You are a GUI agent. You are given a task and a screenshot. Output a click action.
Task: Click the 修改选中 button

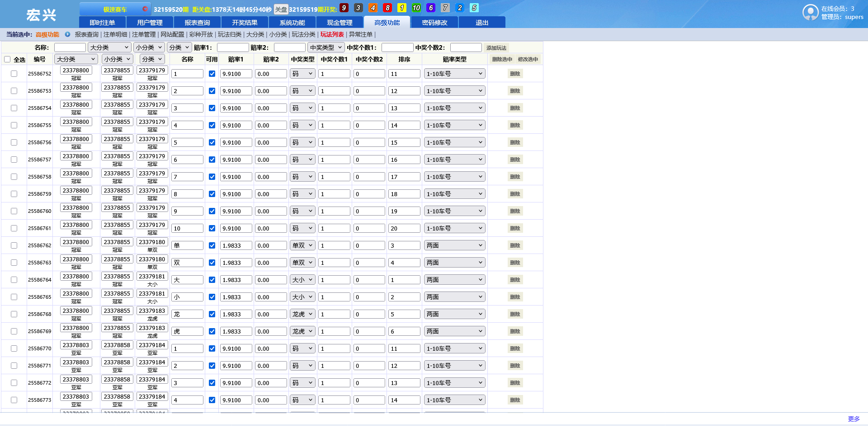tap(528, 59)
